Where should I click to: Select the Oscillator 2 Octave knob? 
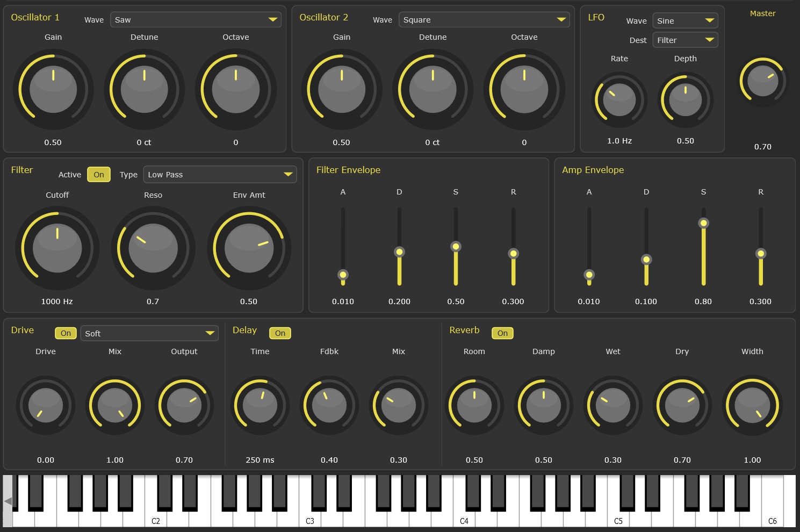[524, 90]
